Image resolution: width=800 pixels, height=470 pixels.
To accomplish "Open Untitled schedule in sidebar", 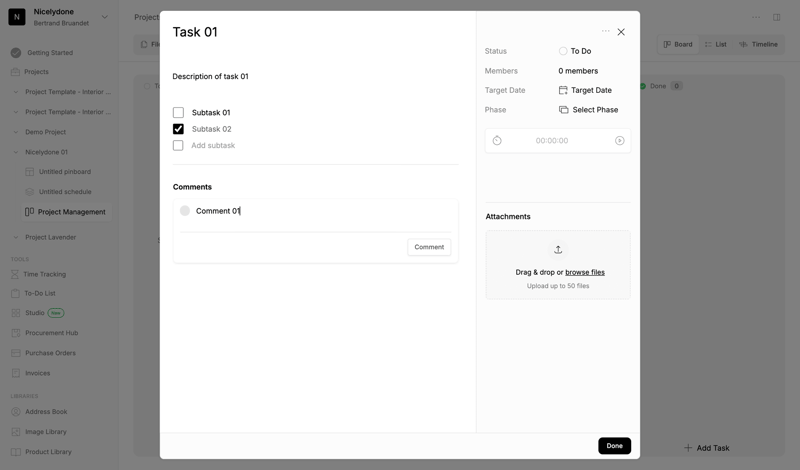I will coord(65,192).
